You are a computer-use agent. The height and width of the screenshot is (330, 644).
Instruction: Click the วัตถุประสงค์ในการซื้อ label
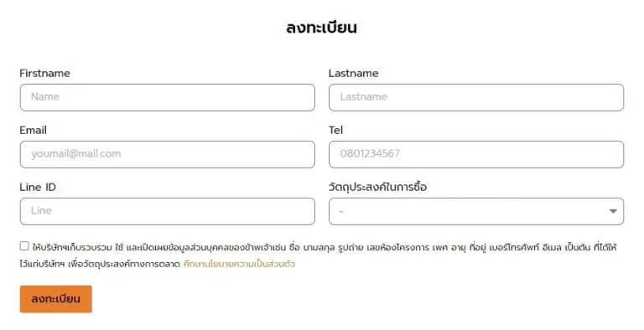pos(377,187)
